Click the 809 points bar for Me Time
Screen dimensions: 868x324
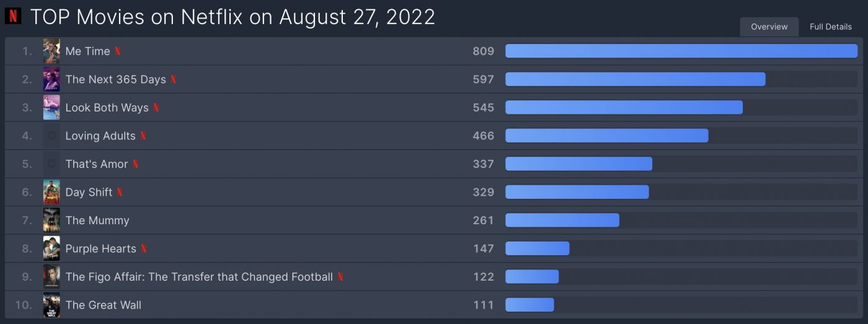pos(681,51)
